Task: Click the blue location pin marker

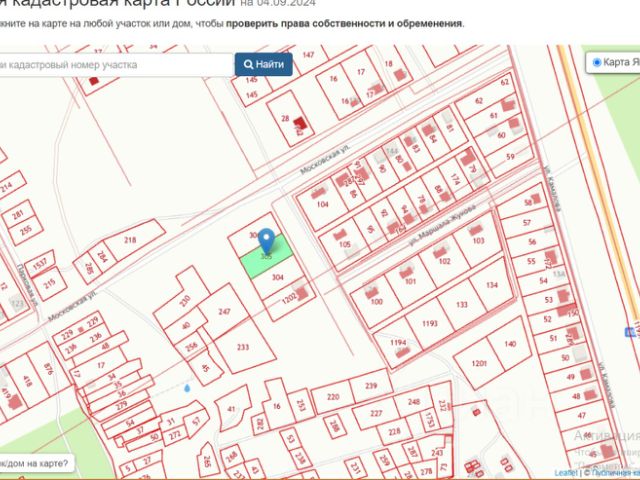Action: pos(266,241)
